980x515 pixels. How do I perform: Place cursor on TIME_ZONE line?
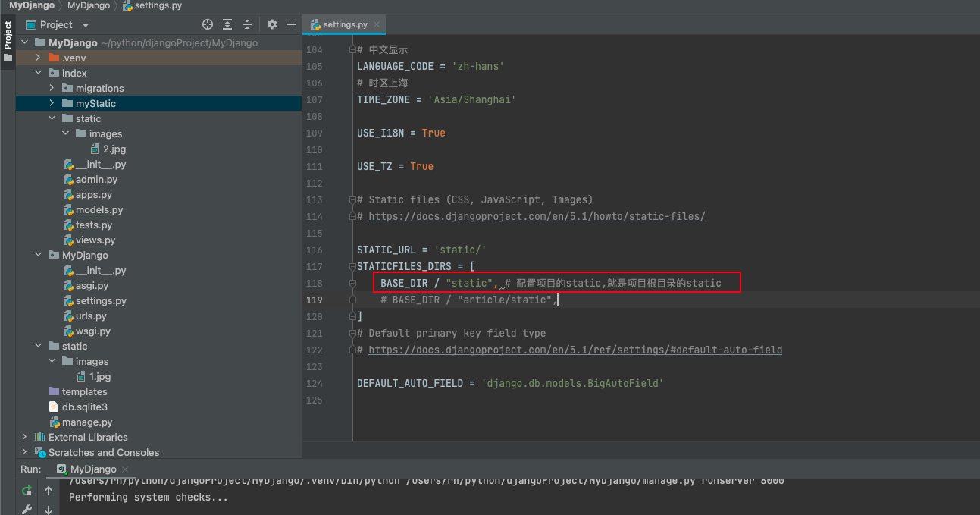coord(436,99)
